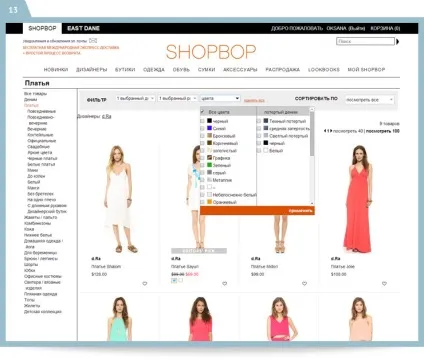Click 'посмотреть 40' pagination link
The width and height of the screenshot is (424, 360).
(348, 131)
